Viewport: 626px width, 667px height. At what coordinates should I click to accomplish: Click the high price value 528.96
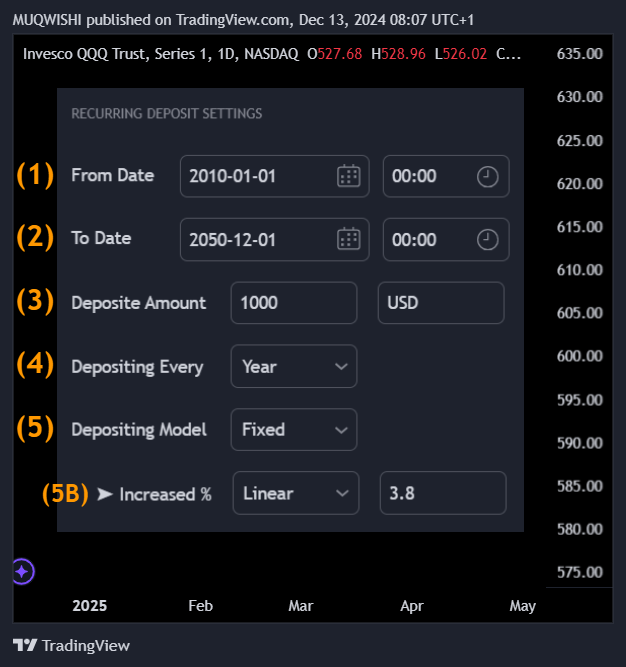point(403,54)
